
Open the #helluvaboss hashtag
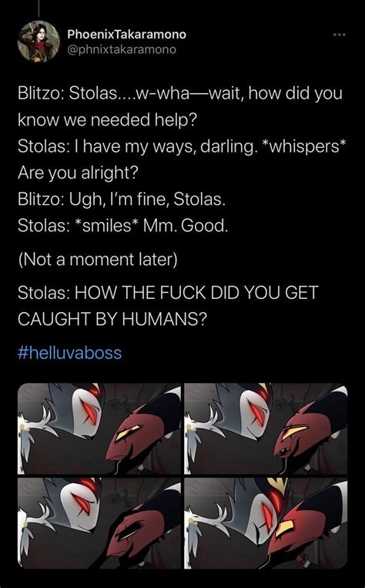[70, 353]
